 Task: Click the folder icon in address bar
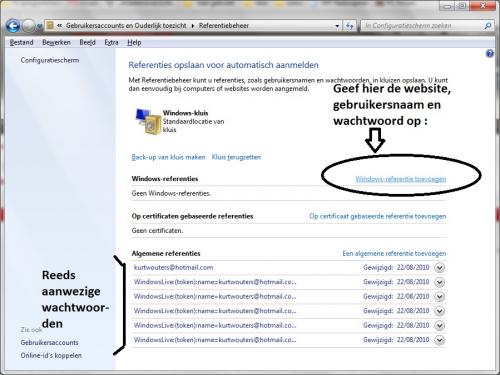coord(50,25)
